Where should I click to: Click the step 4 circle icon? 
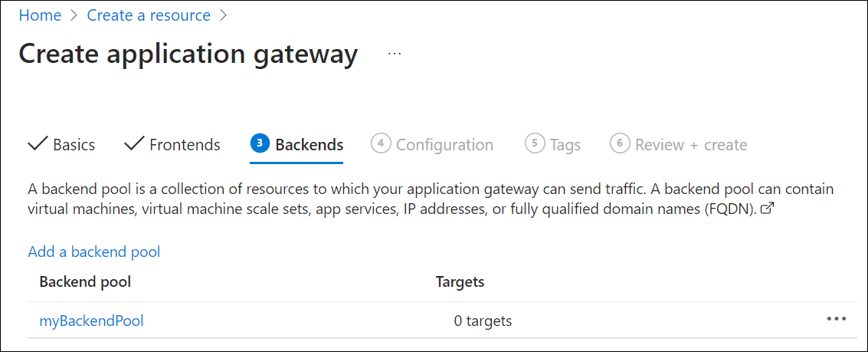coord(381,143)
